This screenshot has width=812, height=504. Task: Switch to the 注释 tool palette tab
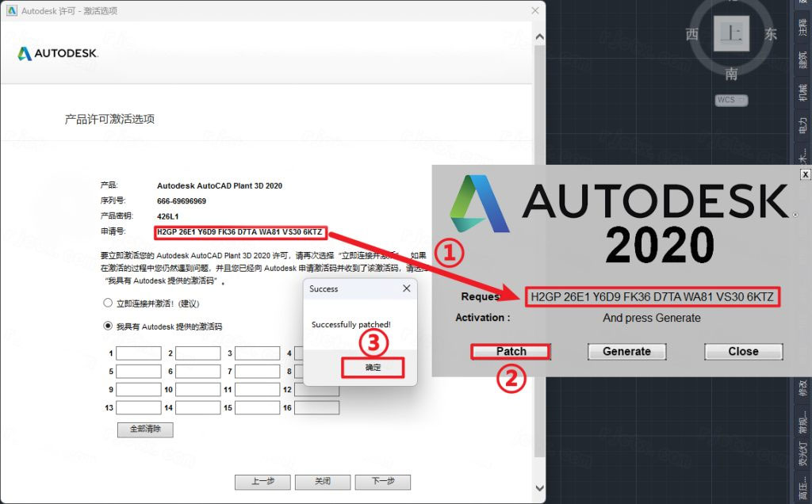[802, 27]
